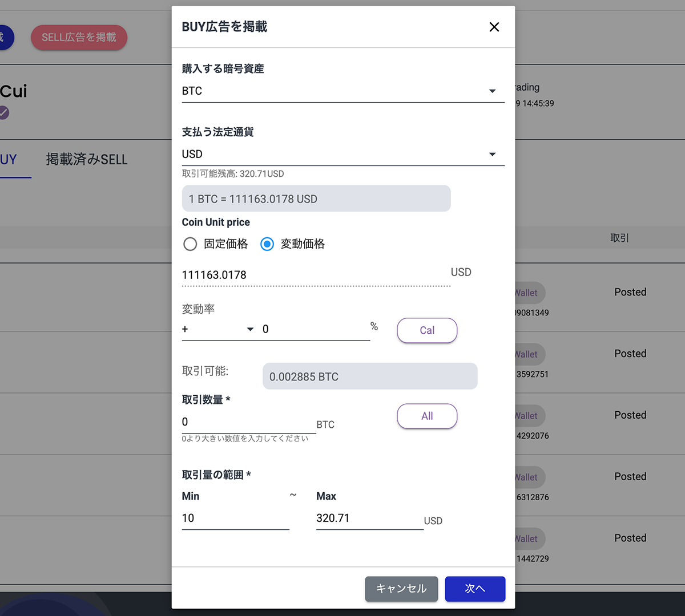The width and height of the screenshot is (685, 616).
Task: Click the SELL広告を掲載 button
Action: click(79, 38)
